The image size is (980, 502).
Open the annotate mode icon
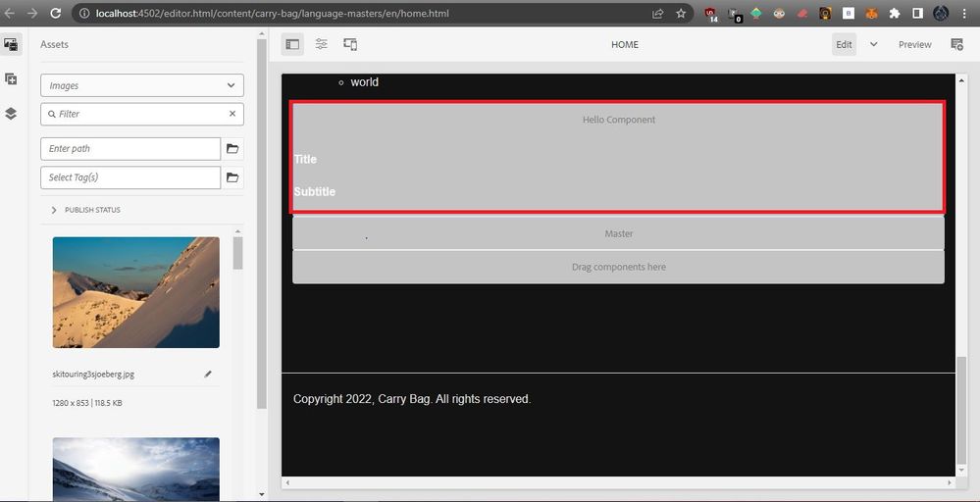[x=956, y=44]
